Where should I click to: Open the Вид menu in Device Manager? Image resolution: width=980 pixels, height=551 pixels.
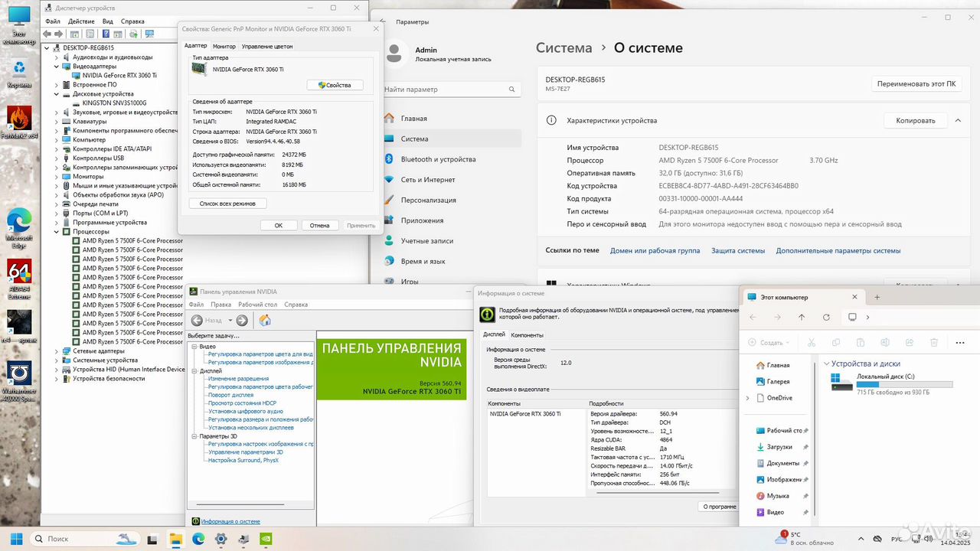click(x=108, y=21)
